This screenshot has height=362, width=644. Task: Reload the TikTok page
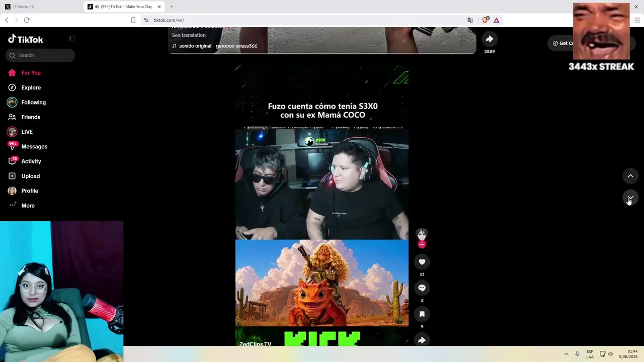[x=27, y=20]
